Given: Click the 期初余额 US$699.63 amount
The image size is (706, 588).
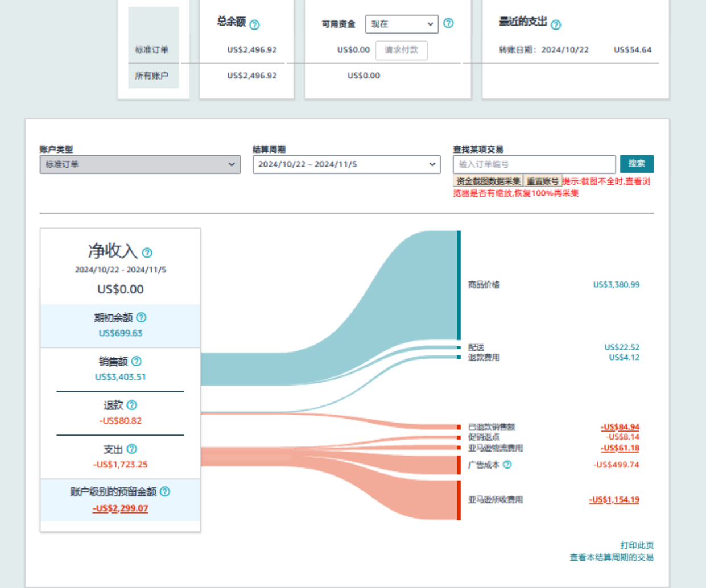Looking at the screenshot, I should [x=120, y=333].
